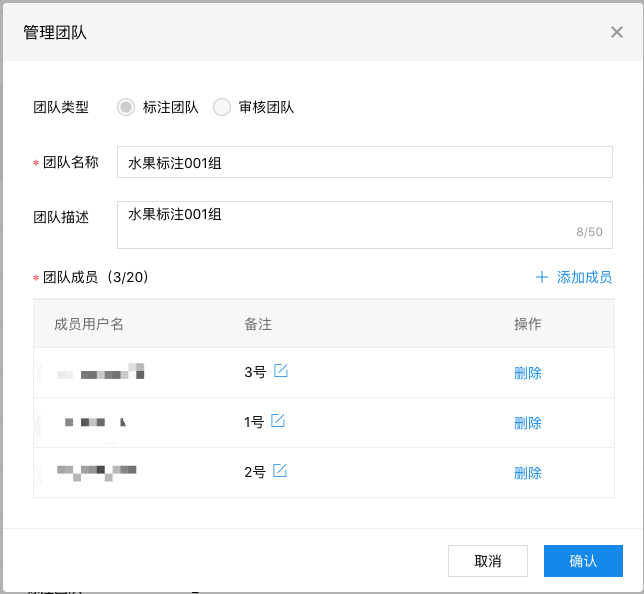Screen dimensions: 644x594
Task: Click the 管理团队 dialog title
Action: pyautogui.click(x=55, y=32)
